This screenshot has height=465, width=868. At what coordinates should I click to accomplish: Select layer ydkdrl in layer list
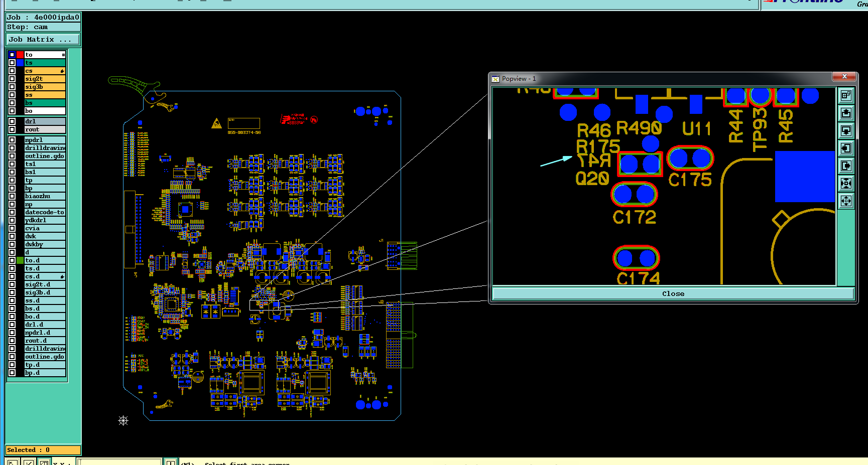coord(45,220)
